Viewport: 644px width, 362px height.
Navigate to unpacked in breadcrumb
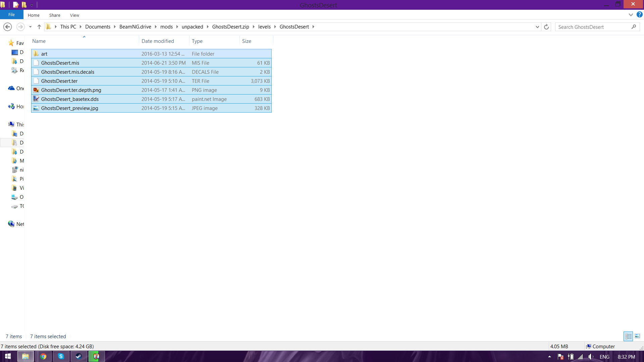pos(192,27)
